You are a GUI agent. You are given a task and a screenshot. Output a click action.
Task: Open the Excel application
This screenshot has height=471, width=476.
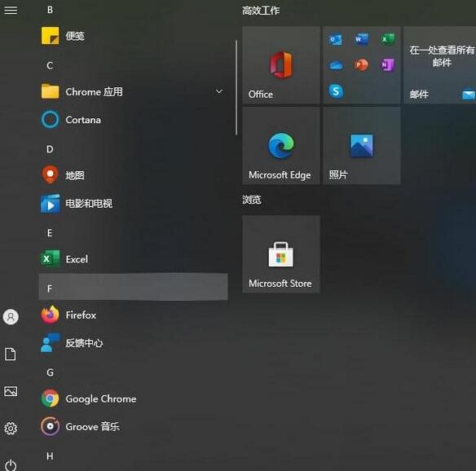133,259
